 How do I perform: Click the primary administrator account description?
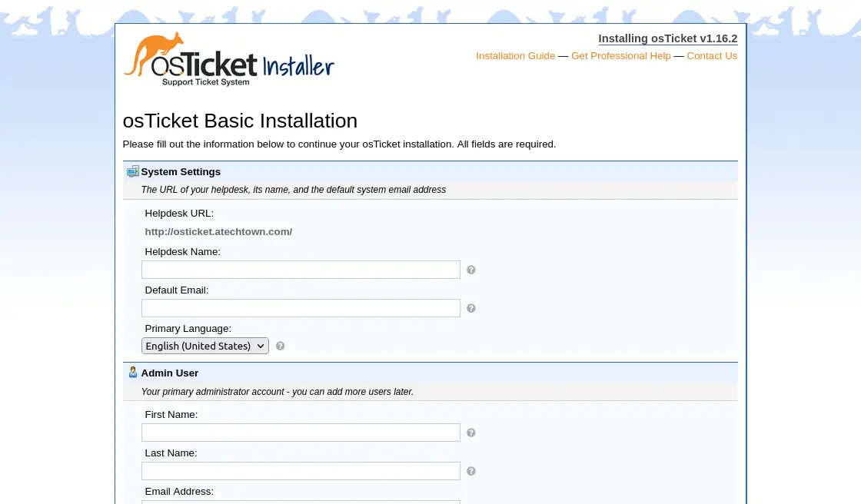coord(278,392)
